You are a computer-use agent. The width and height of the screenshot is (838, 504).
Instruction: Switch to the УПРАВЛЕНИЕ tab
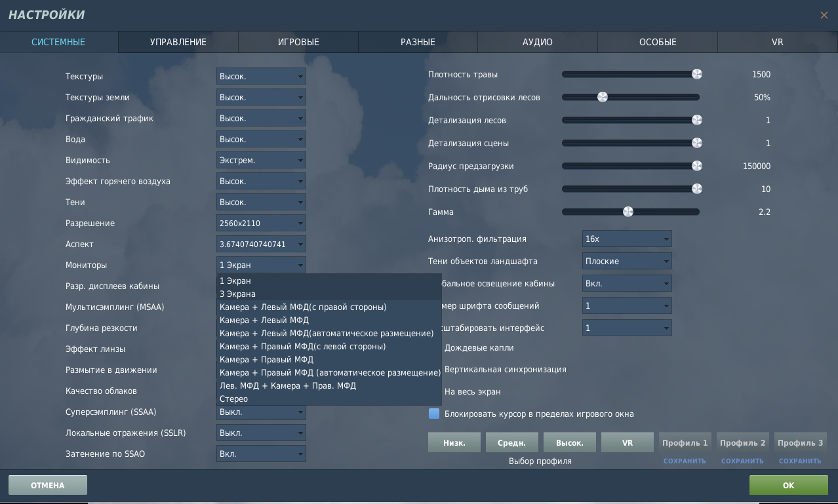point(178,42)
